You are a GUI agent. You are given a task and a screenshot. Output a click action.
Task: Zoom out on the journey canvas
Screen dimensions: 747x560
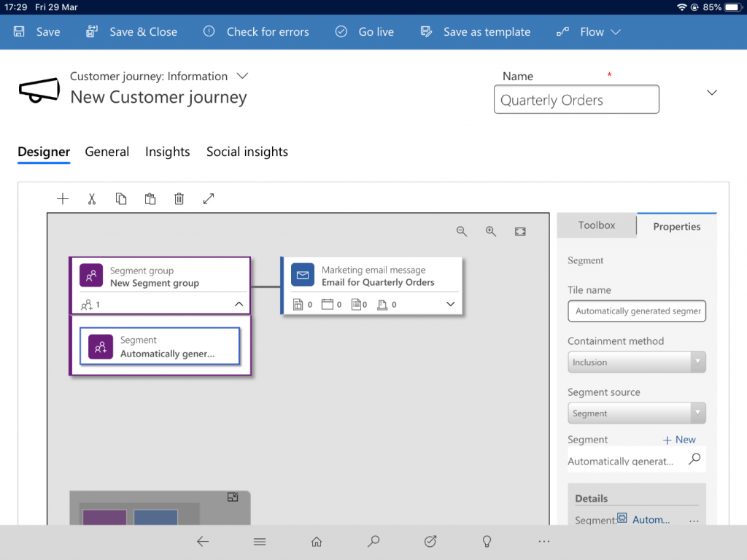[462, 231]
